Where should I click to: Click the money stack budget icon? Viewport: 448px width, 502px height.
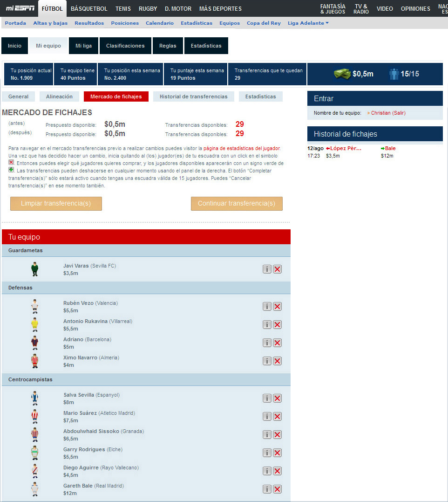coord(342,74)
